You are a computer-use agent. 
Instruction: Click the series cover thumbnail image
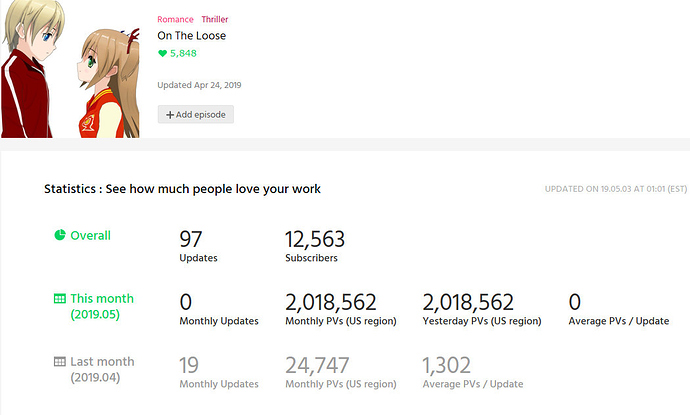point(71,69)
